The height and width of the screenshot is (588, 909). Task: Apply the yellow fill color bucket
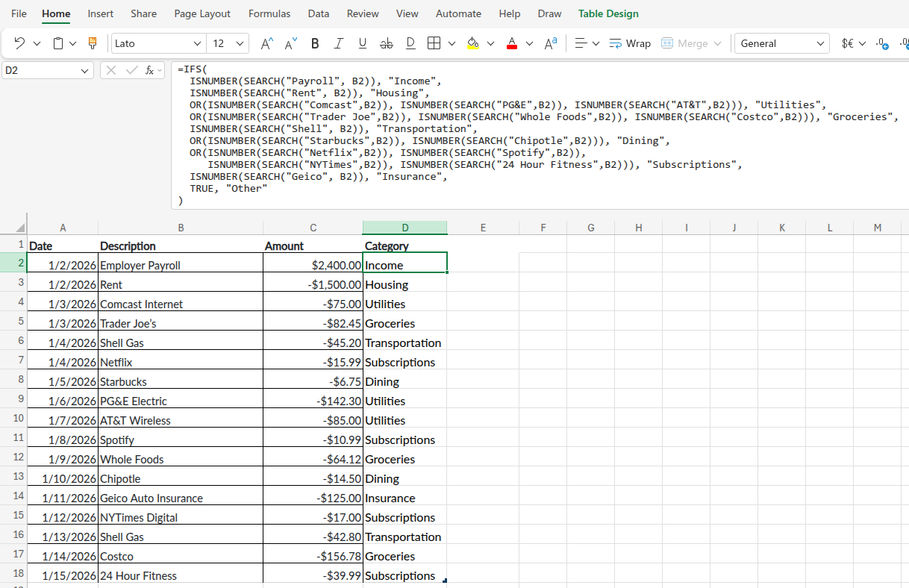point(472,43)
